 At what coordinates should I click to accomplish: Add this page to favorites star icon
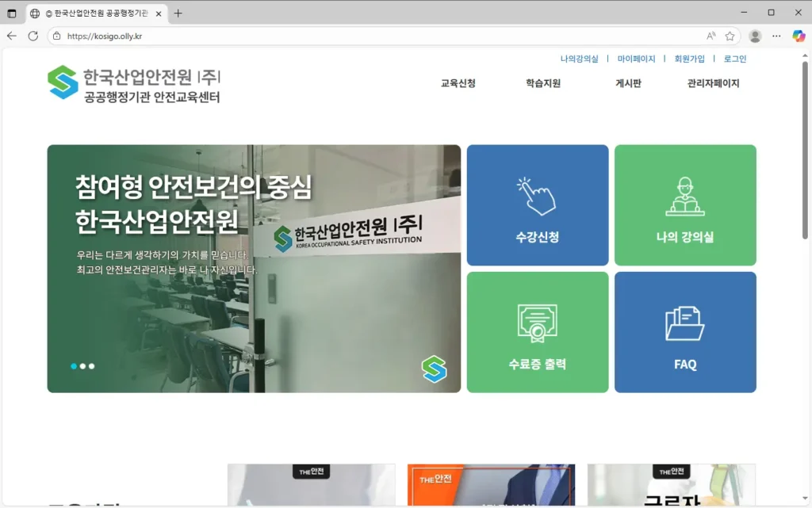tap(730, 36)
